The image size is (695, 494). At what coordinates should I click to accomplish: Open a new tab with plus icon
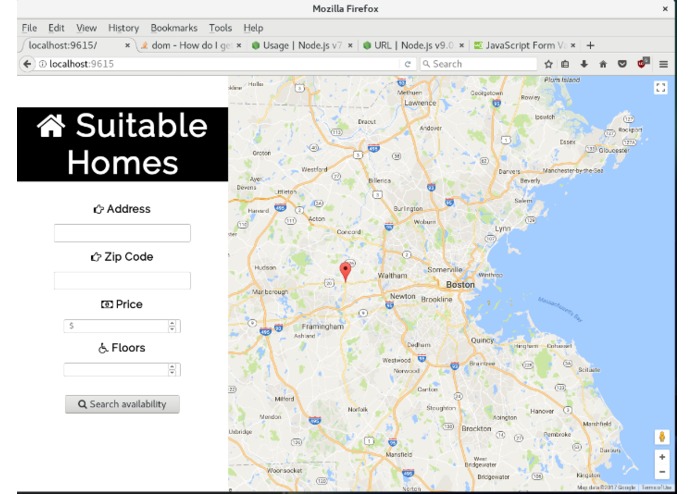click(590, 45)
